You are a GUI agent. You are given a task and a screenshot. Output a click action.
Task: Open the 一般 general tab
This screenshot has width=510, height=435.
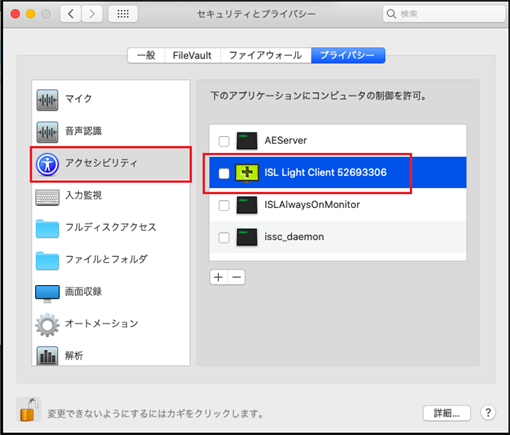(146, 55)
